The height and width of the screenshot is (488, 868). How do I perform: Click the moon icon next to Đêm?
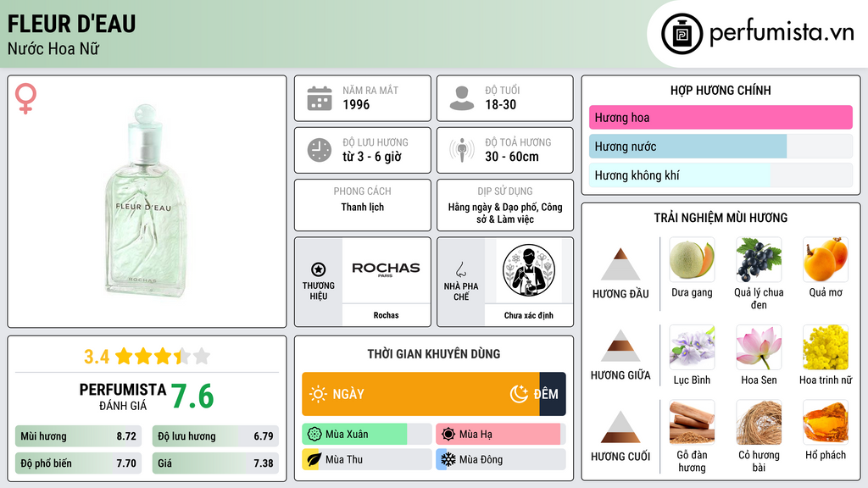(519, 394)
